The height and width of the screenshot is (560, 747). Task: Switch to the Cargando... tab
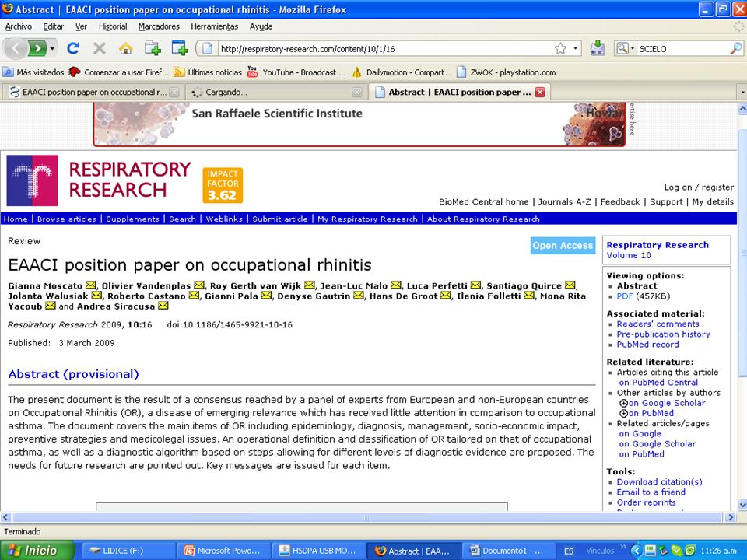[x=275, y=93]
